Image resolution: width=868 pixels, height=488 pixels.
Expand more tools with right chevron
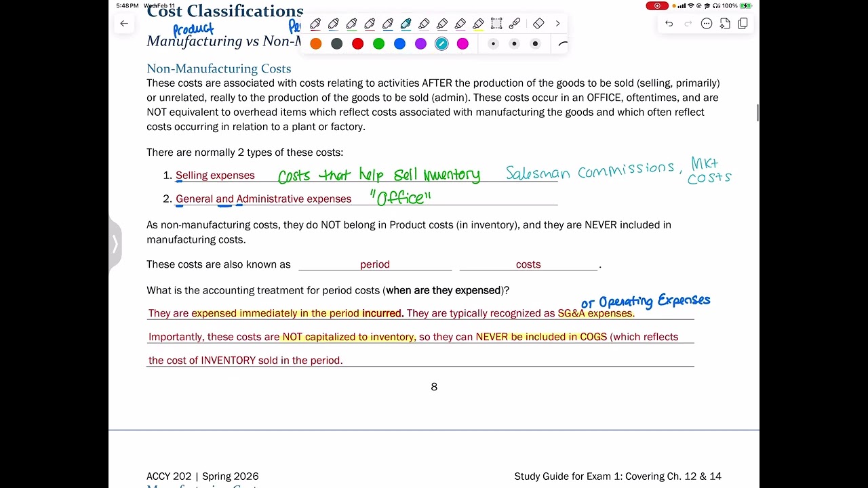[557, 24]
